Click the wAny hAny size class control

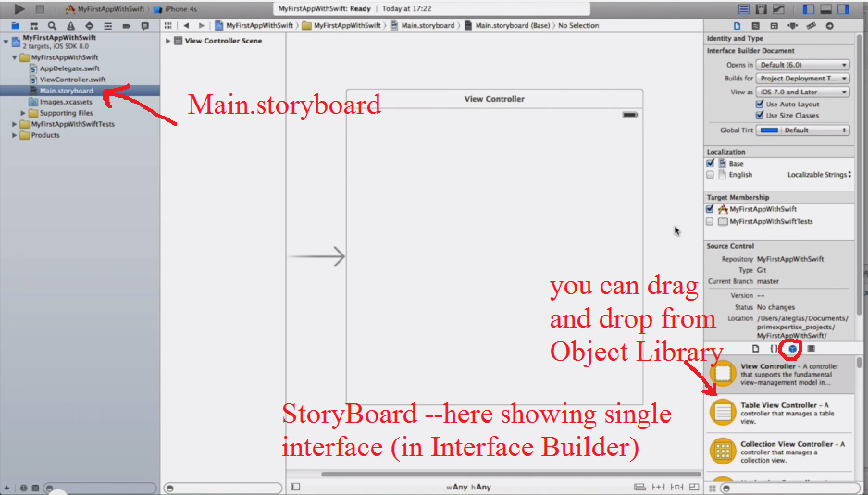[x=468, y=487]
